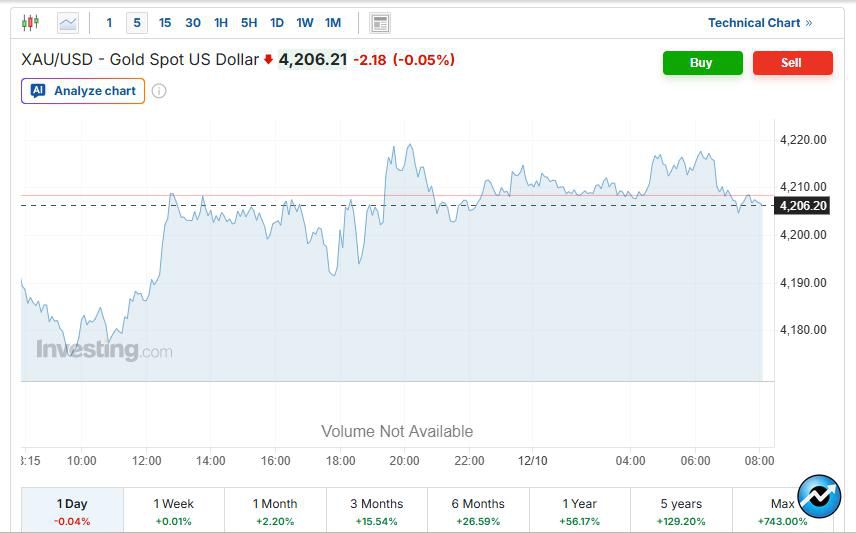
Task: Switch to candlestick chart type
Action: (30, 22)
